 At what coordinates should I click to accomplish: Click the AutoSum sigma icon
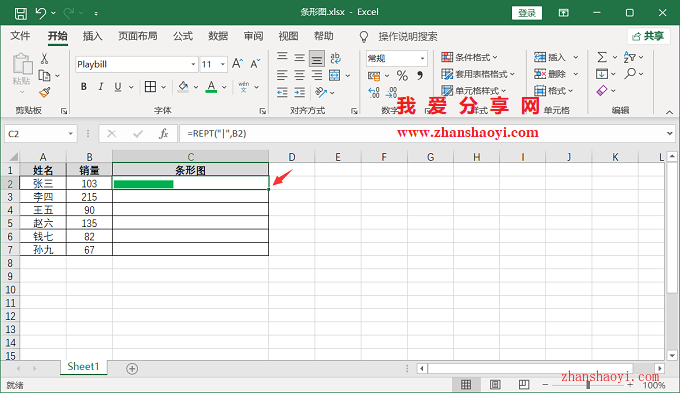tap(602, 57)
